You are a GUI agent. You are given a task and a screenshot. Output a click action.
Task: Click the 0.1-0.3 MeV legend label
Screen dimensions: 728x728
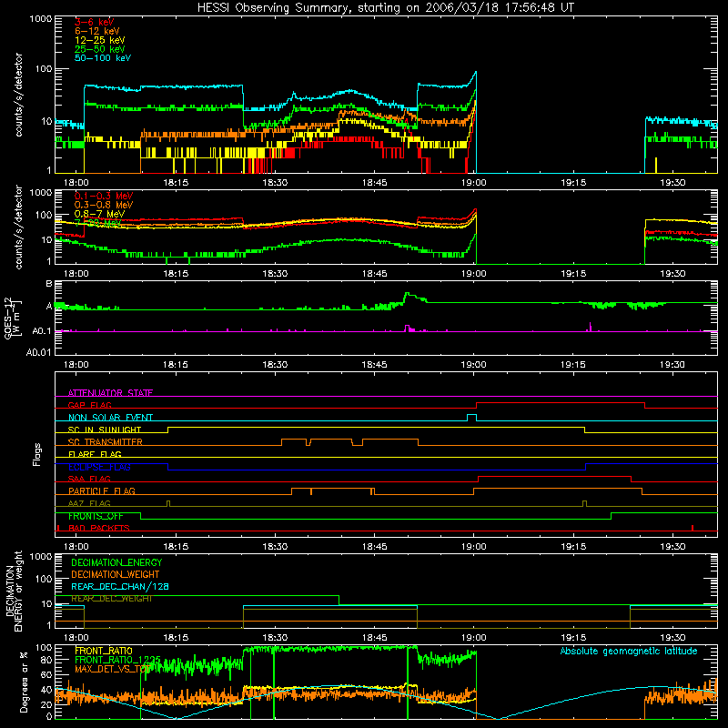click(x=104, y=196)
